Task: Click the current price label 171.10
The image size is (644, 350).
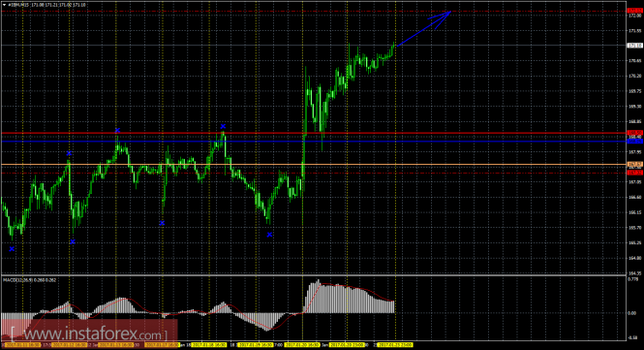Action: point(635,46)
